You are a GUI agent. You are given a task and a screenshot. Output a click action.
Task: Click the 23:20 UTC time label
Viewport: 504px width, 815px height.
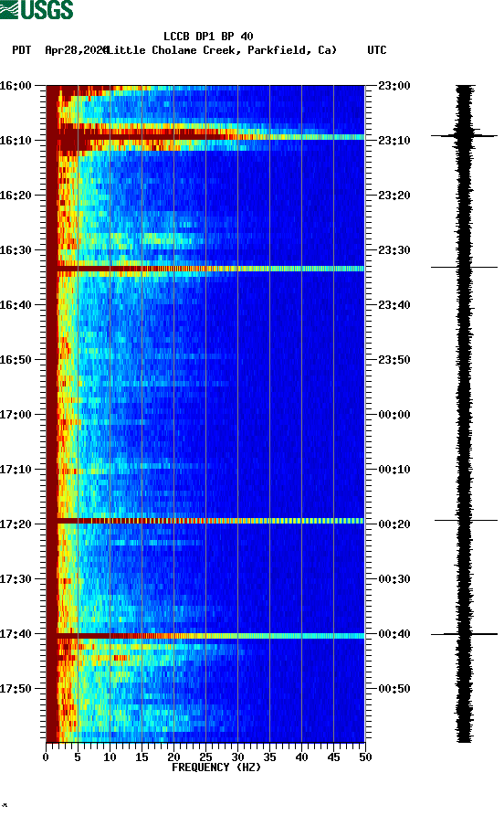point(394,196)
